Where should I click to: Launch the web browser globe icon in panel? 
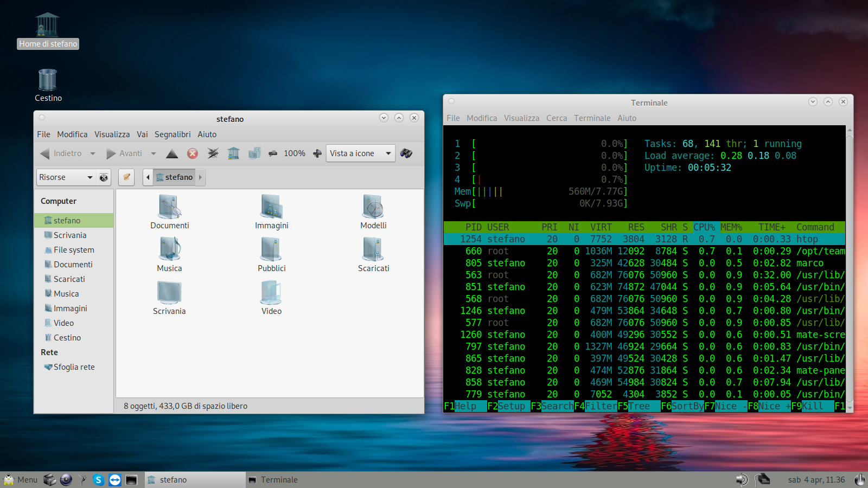(66, 480)
